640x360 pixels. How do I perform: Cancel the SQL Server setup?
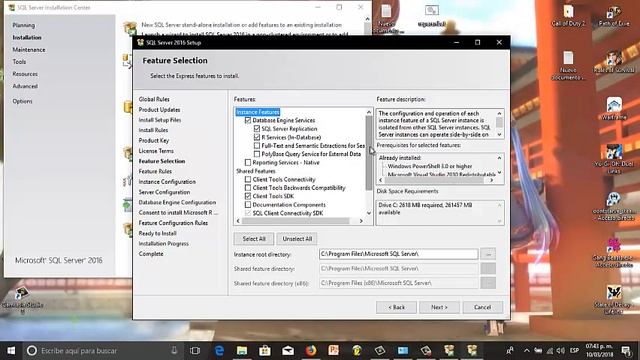[482, 307]
